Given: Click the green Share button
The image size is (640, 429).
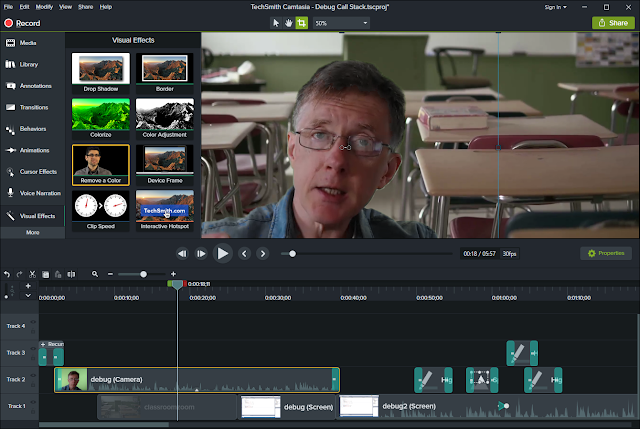Looking at the screenshot, I should 613,23.
